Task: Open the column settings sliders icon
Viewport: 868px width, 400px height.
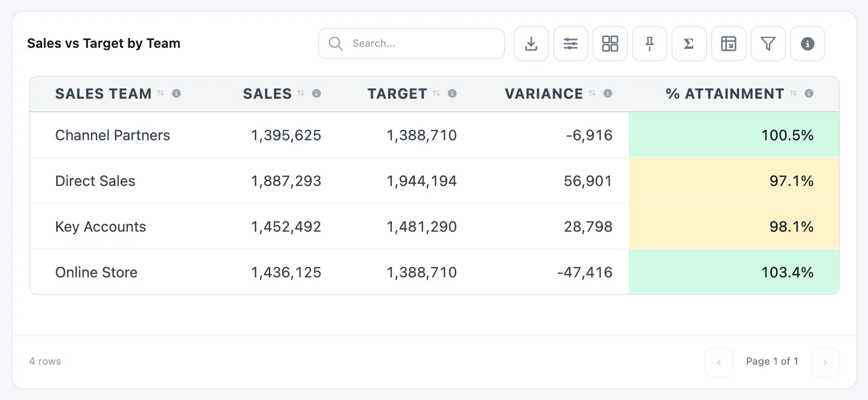Action: [x=571, y=44]
